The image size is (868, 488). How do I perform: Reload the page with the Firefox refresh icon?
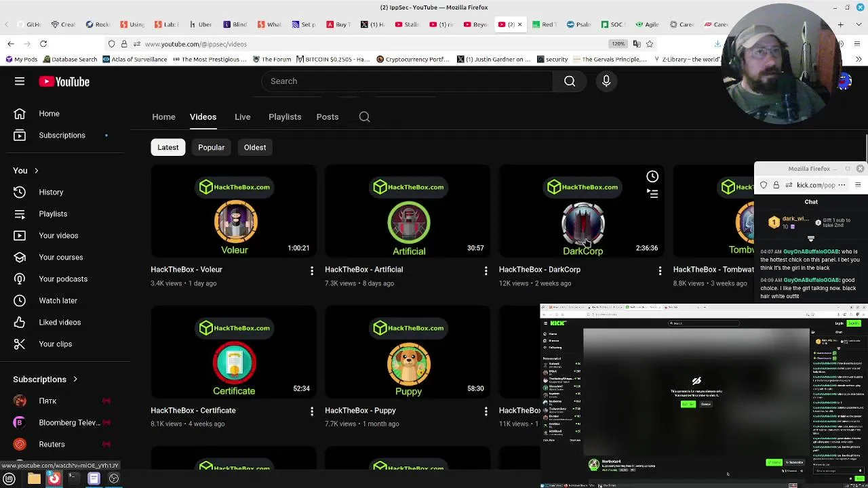pos(43,44)
